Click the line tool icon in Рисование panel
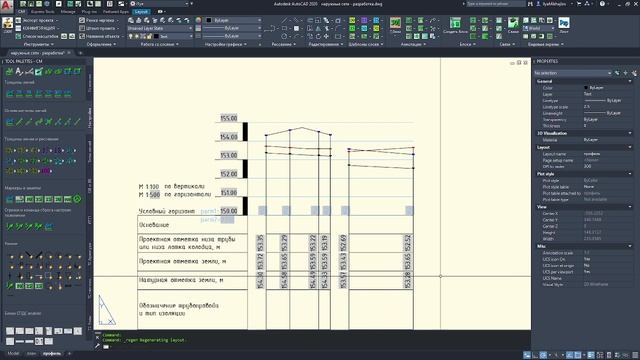Screen dimensions: 640x360 point(284,20)
